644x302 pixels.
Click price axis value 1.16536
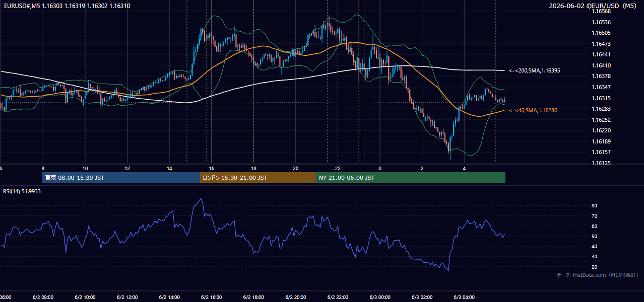tap(601, 22)
